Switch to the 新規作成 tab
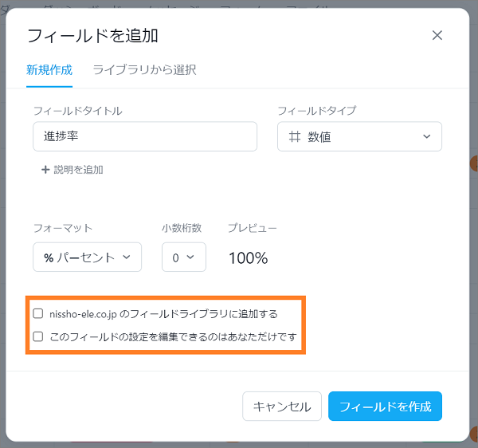This screenshot has width=478, height=448. pyautogui.click(x=49, y=70)
